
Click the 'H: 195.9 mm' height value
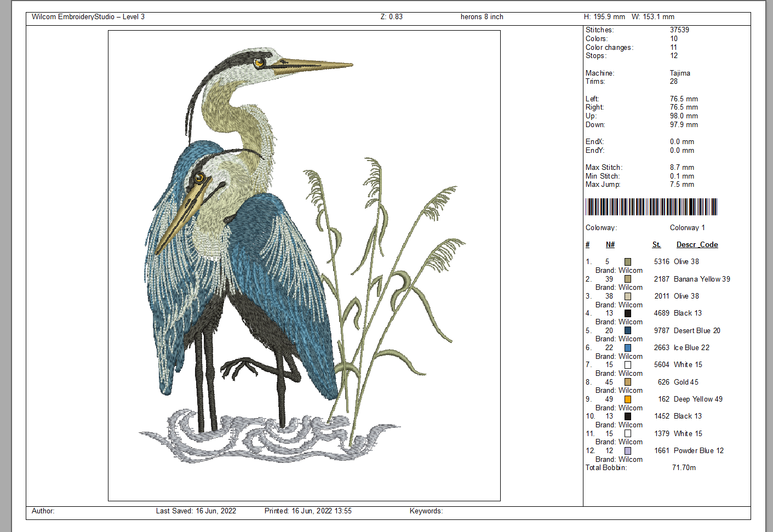(x=604, y=17)
